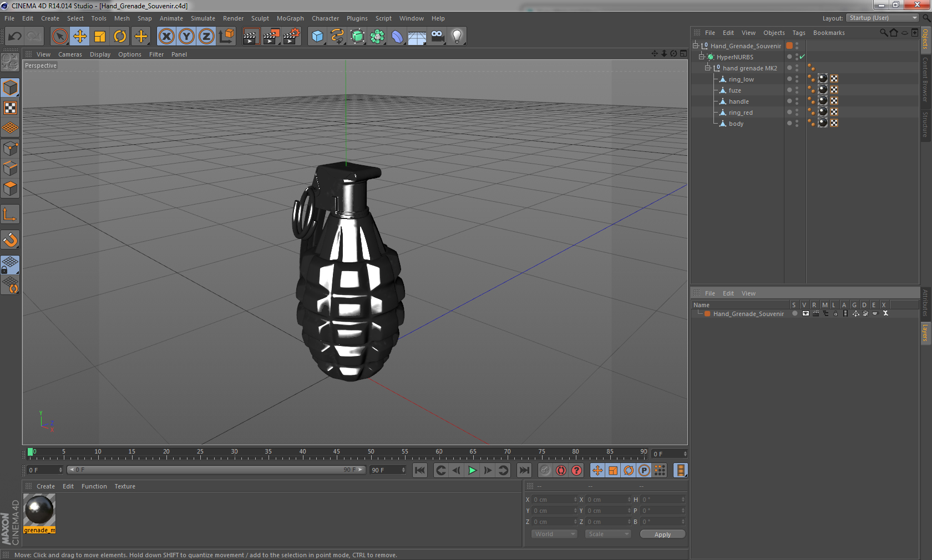Viewport: 932px width, 560px height.
Task: Activate the Scale tool
Action: [x=100, y=37]
